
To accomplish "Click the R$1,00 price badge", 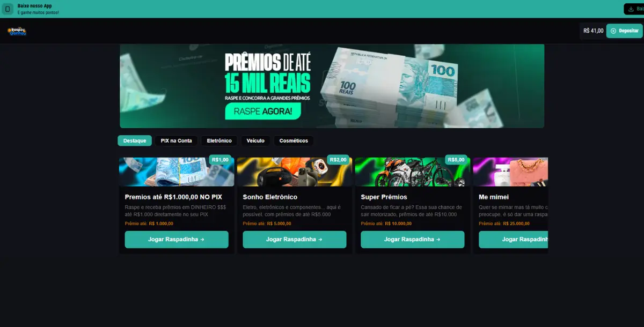I will 220,160.
